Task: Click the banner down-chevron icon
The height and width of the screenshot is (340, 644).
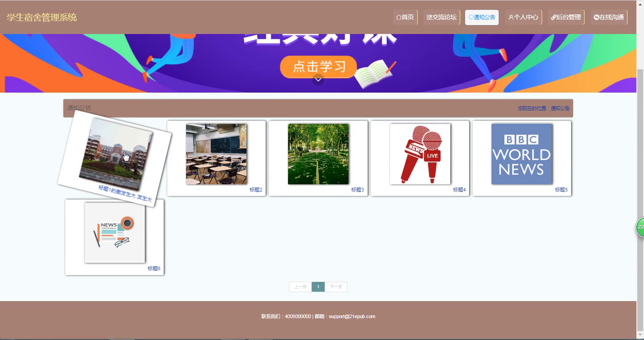Action: [x=318, y=80]
